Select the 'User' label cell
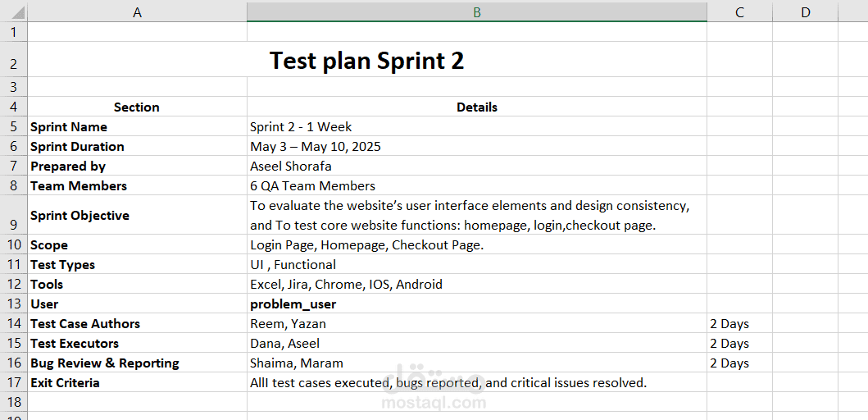Screen dimensions: 868x420 [x=137, y=304]
